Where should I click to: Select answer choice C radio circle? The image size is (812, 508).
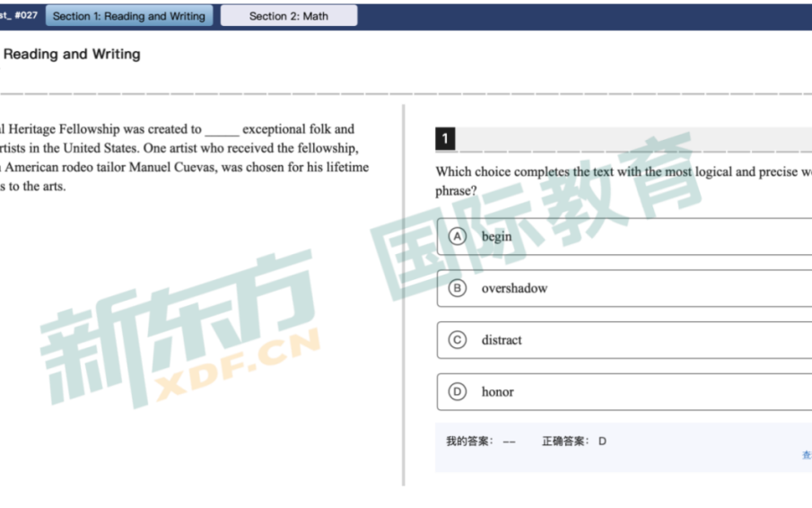[x=458, y=339]
